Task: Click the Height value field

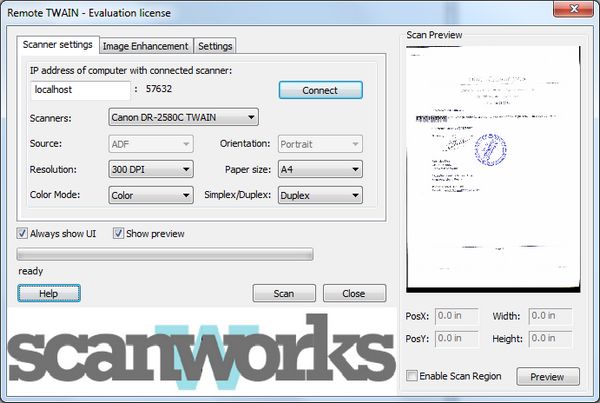Action: coord(550,338)
